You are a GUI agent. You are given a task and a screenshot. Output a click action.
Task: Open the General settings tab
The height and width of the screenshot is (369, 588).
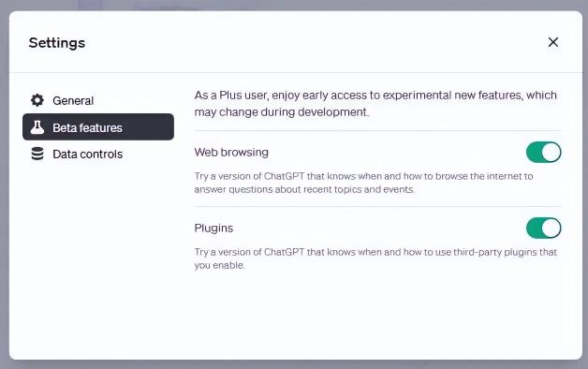point(98,100)
